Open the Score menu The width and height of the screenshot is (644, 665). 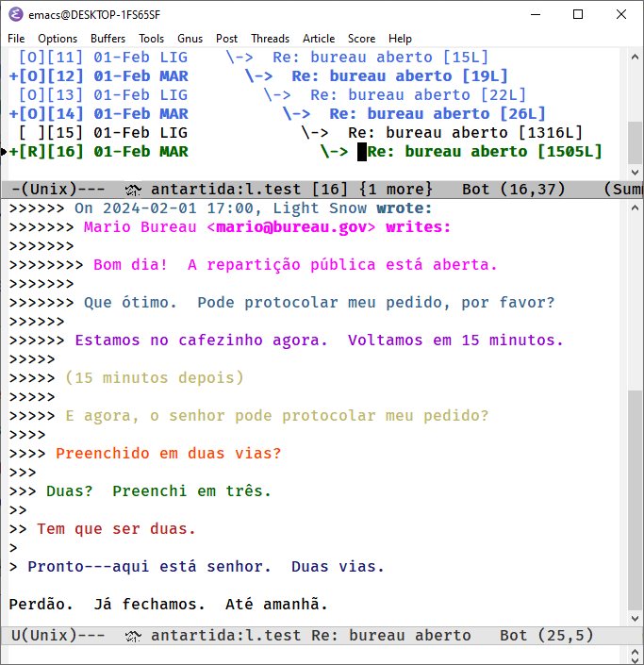(x=361, y=39)
